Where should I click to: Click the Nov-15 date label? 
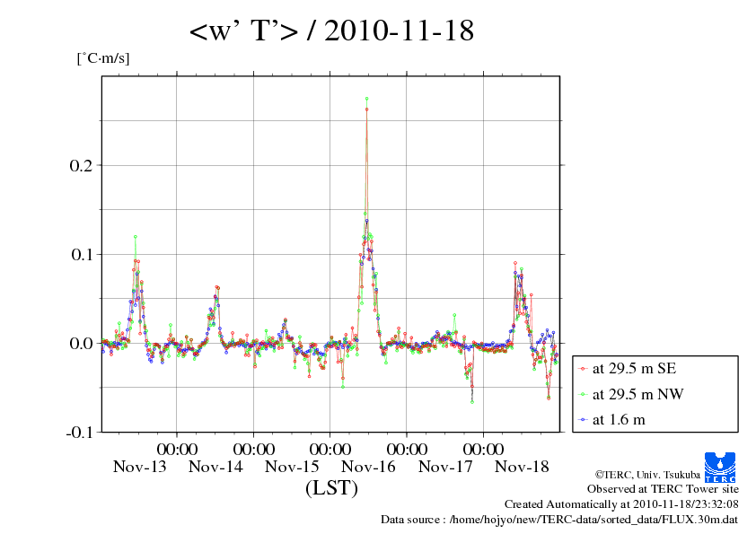click(x=292, y=467)
